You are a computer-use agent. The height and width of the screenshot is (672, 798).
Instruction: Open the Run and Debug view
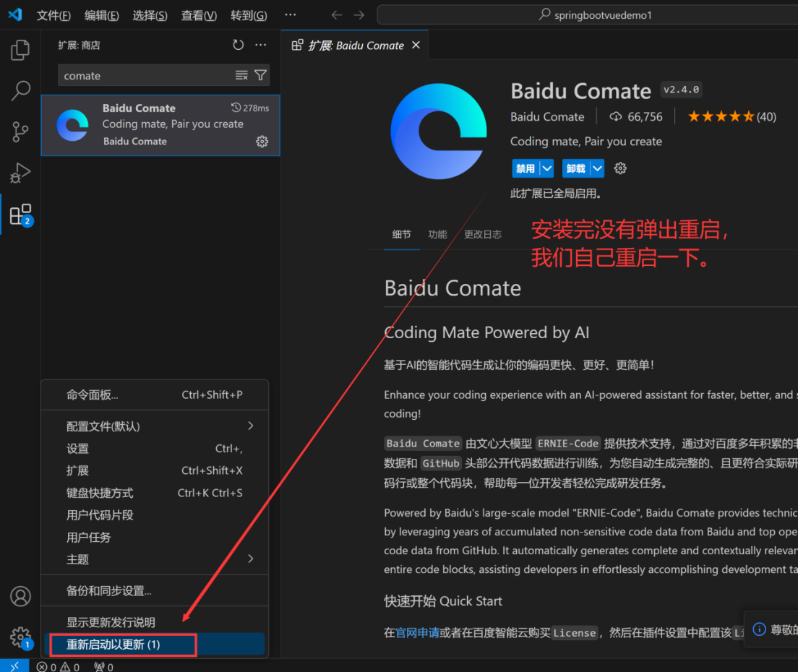coord(20,173)
